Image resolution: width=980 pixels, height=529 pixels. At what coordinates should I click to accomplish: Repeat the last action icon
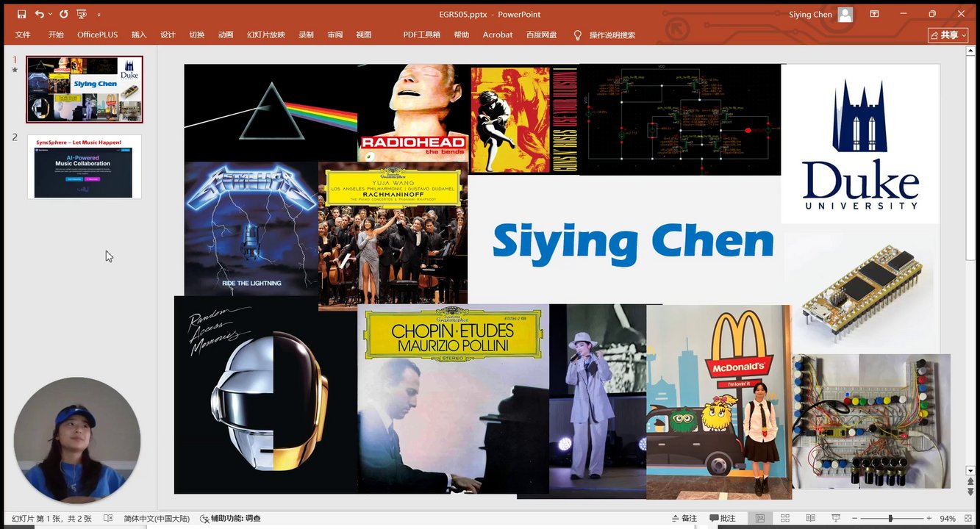(63, 14)
